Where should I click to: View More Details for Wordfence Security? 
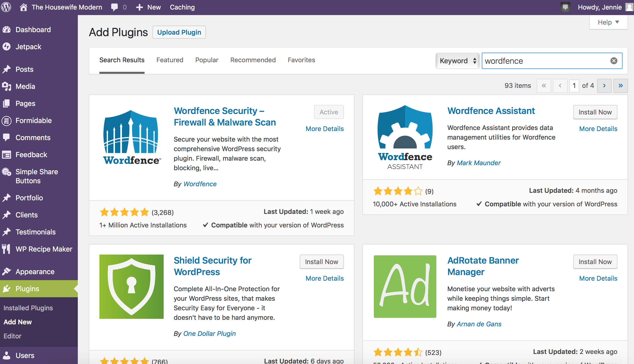(325, 129)
